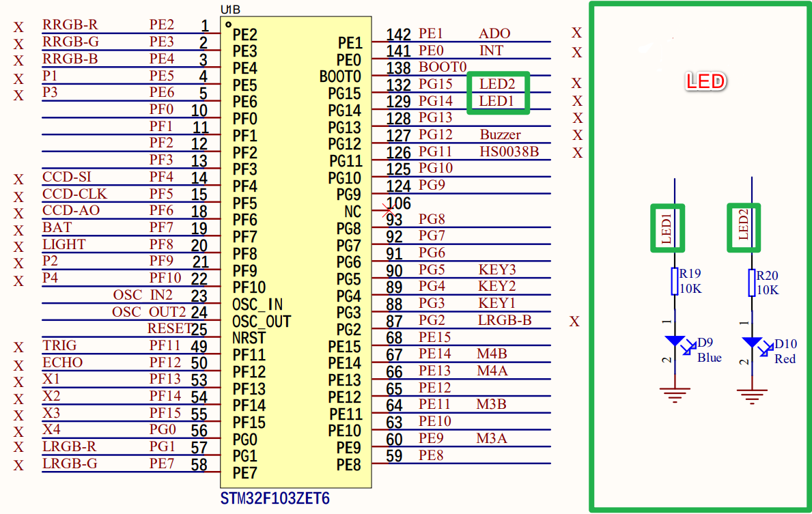The width and height of the screenshot is (812, 514).
Task: Click the OSC_IN pin name inside the chip
Action: pyautogui.click(x=257, y=304)
